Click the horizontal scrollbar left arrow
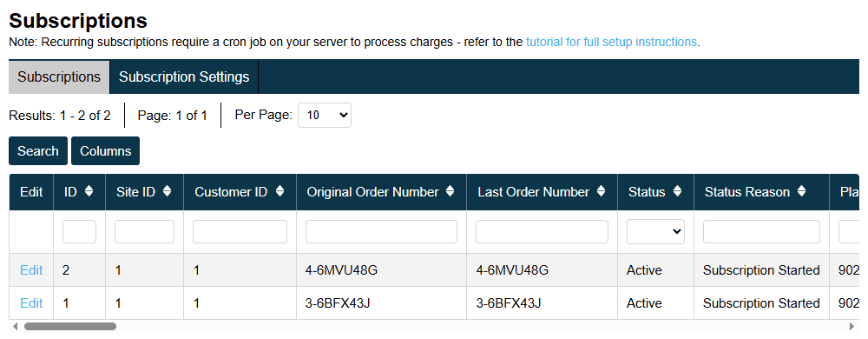 click(15, 326)
